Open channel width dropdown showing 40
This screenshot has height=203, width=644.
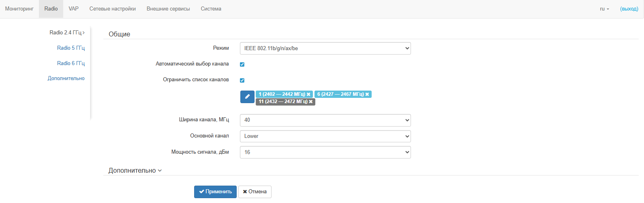325,120
